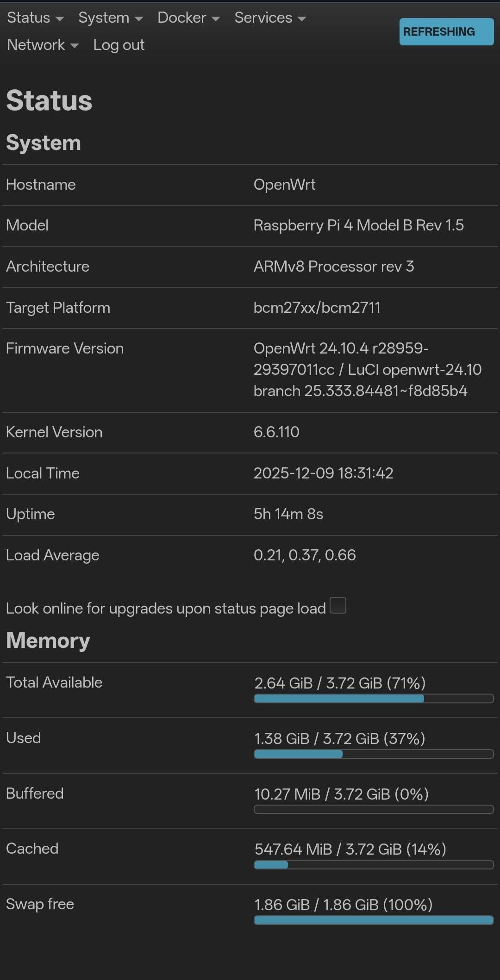Select the kernel version 6.6.110
The image size is (500, 980).
[276, 432]
